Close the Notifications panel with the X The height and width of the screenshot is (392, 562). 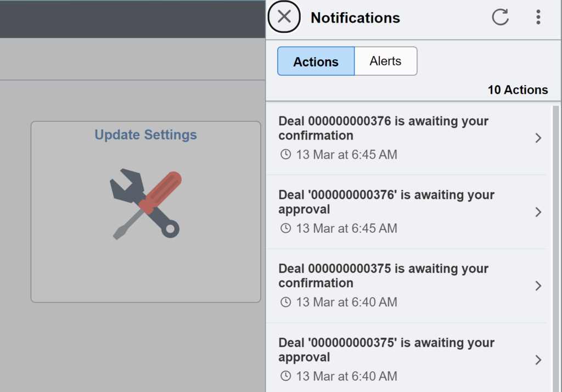(284, 17)
